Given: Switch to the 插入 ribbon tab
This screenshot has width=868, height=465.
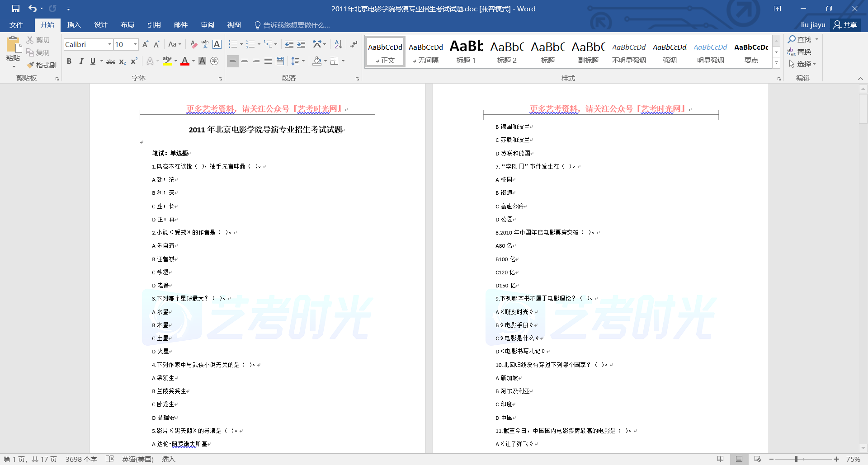Looking at the screenshot, I should [74, 25].
